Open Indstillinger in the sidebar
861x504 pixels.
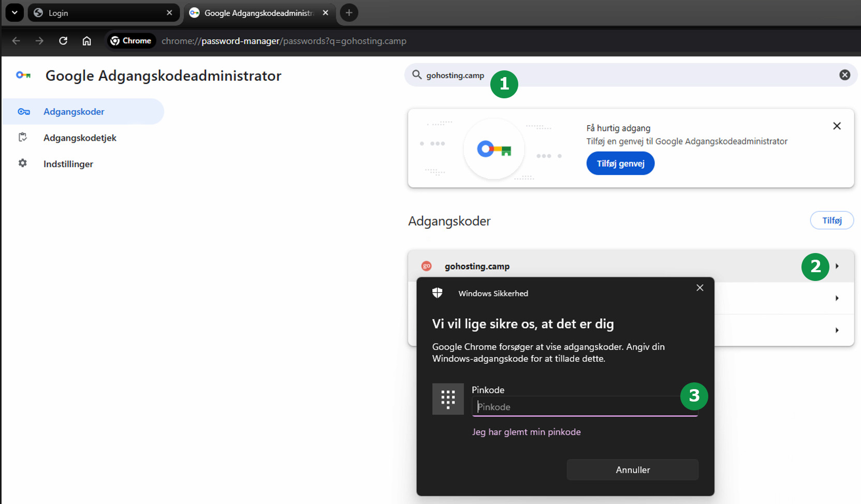pyautogui.click(x=68, y=164)
